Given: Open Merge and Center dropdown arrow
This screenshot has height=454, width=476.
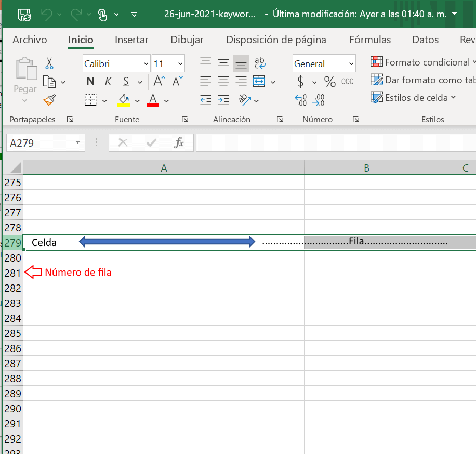Looking at the screenshot, I should [x=273, y=82].
